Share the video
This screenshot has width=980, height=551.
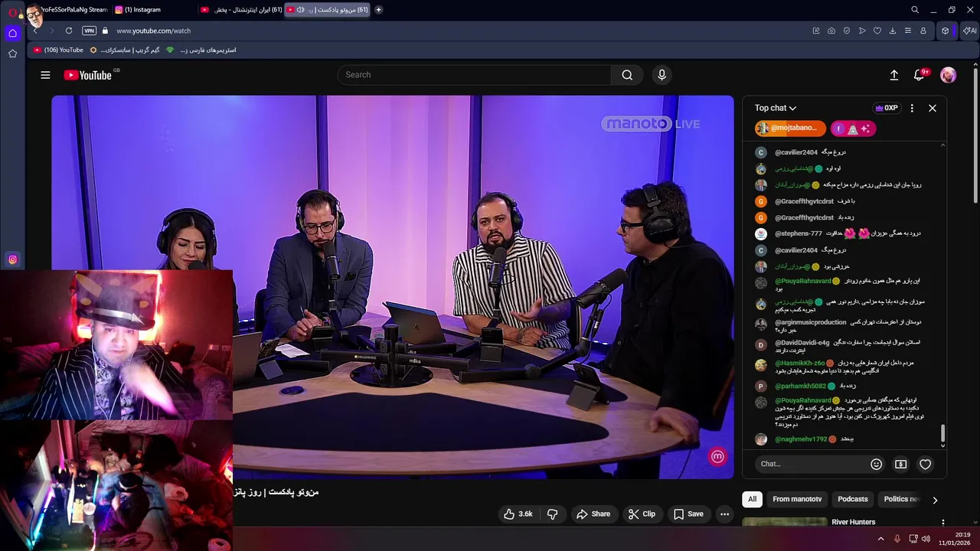593,514
